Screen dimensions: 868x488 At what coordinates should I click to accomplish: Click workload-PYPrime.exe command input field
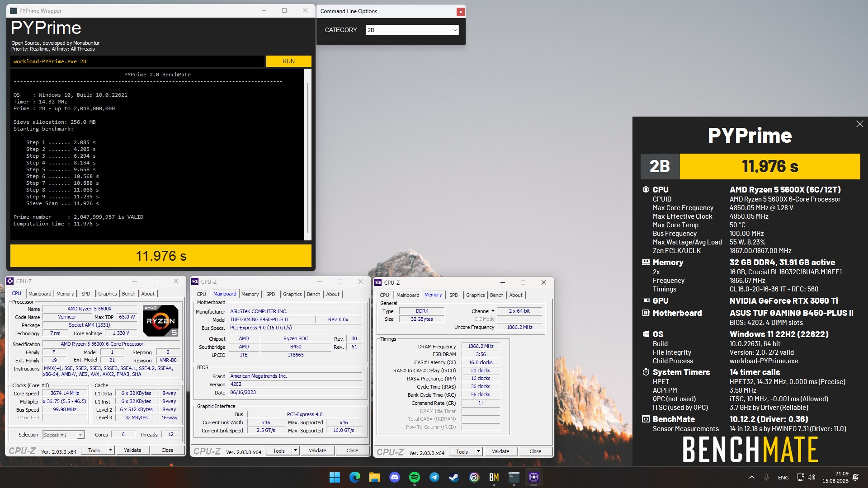point(137,61)
